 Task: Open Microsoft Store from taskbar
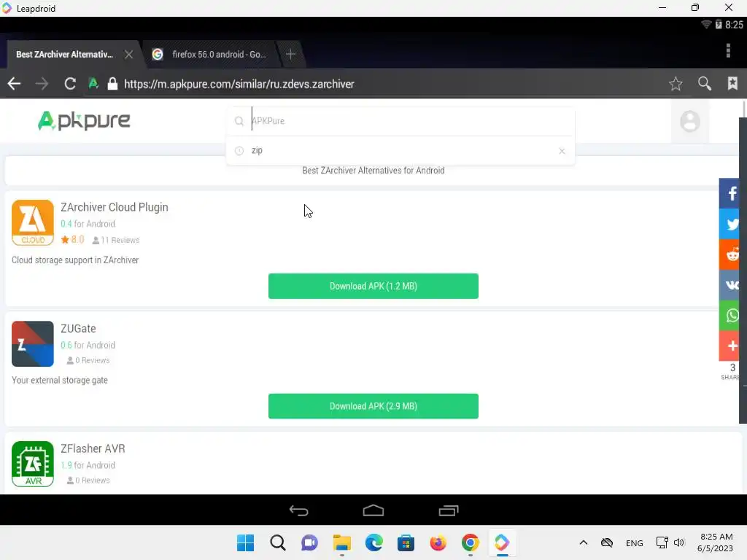[406, 542]
